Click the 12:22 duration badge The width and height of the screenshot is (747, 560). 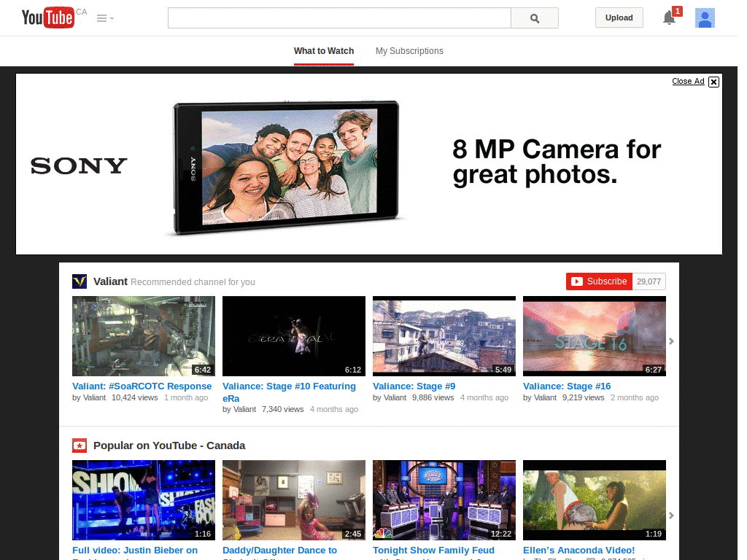(x=500, y=534)
